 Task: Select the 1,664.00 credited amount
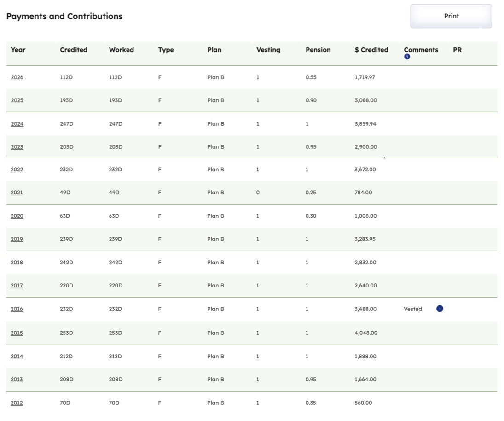click(x=365, y=379)
